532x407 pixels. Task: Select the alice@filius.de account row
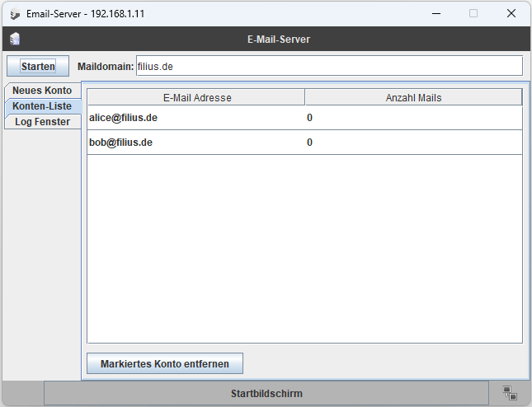tap(124, 118)
